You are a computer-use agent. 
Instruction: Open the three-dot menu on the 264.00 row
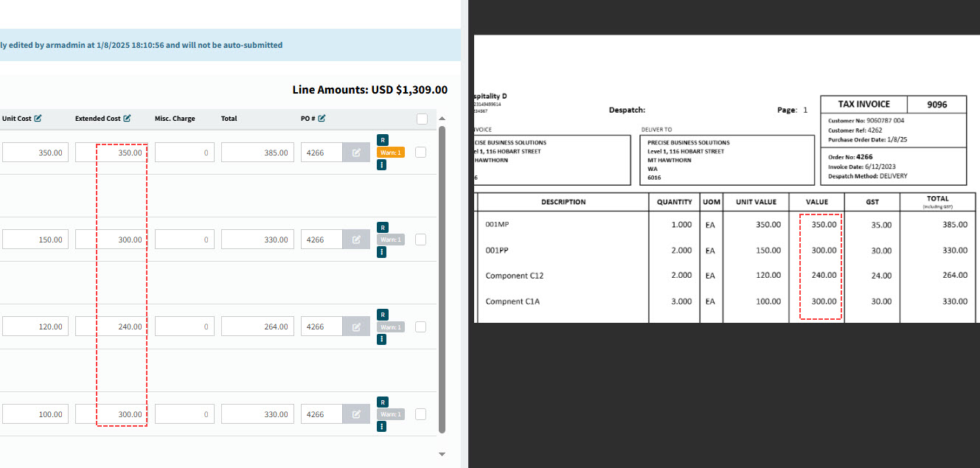point(382,340)
